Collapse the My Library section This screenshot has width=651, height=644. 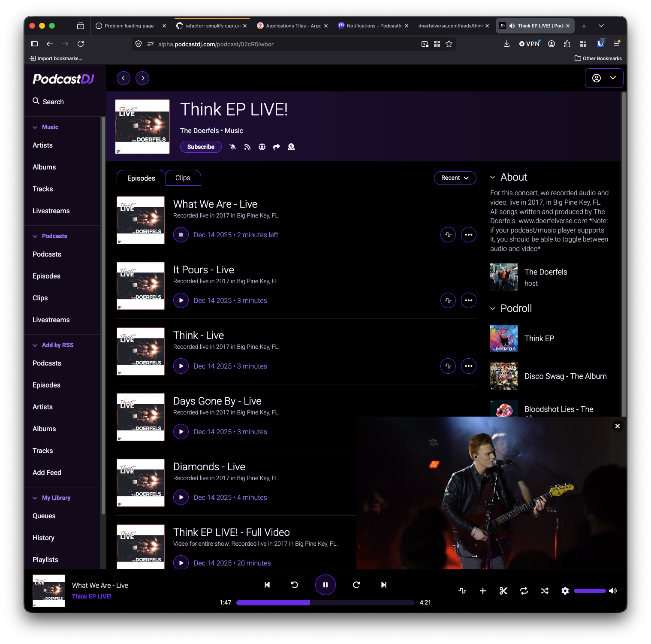coord(51,498)
